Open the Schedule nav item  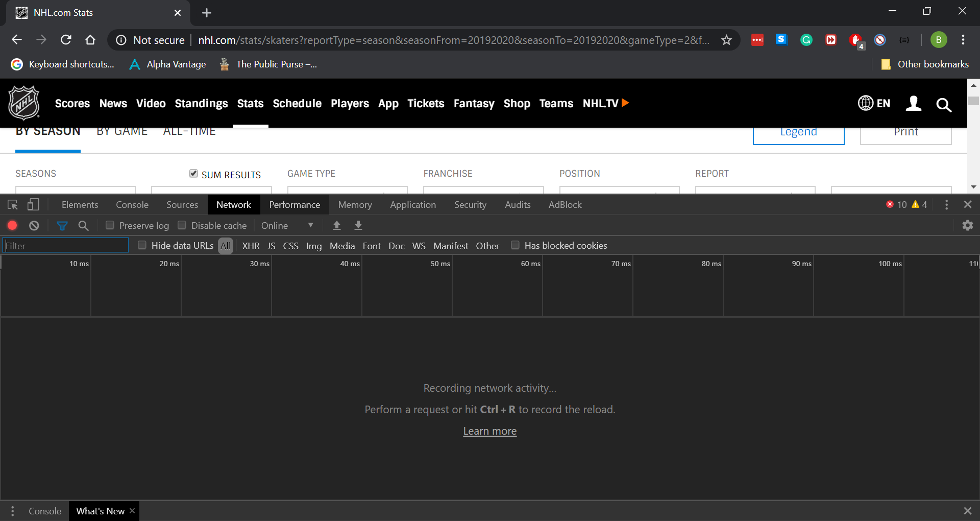297,104
